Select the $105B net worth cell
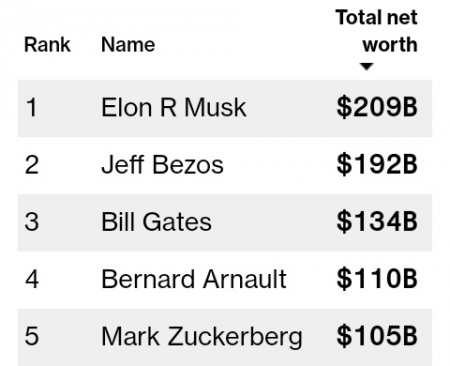The height and width of the screenshot is (366, 450). 377,336
